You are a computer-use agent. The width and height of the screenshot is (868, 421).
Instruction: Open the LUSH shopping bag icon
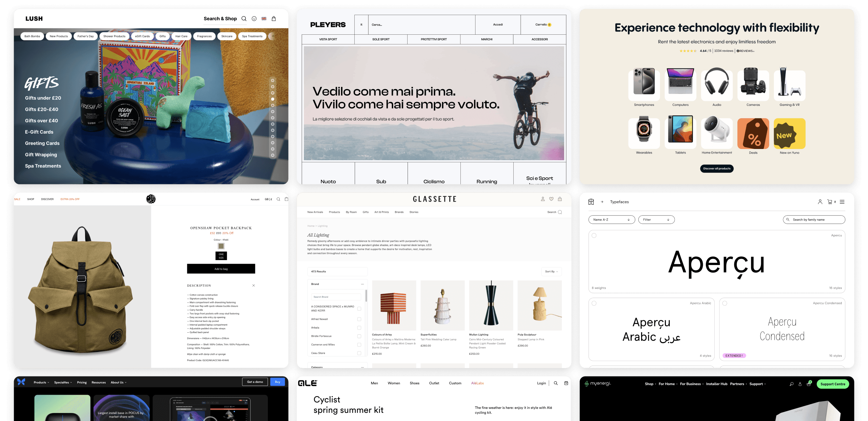(x=274, y=19)
